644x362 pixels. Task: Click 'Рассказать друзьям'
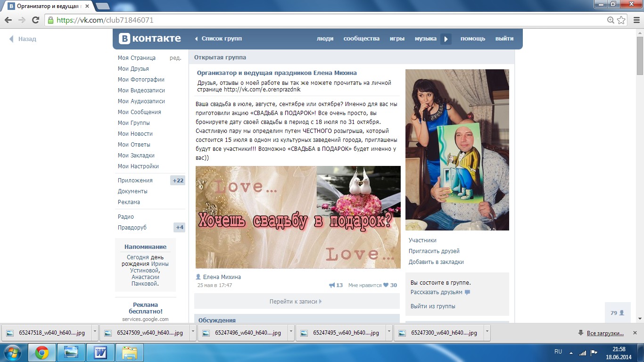(x=437, y=292)
